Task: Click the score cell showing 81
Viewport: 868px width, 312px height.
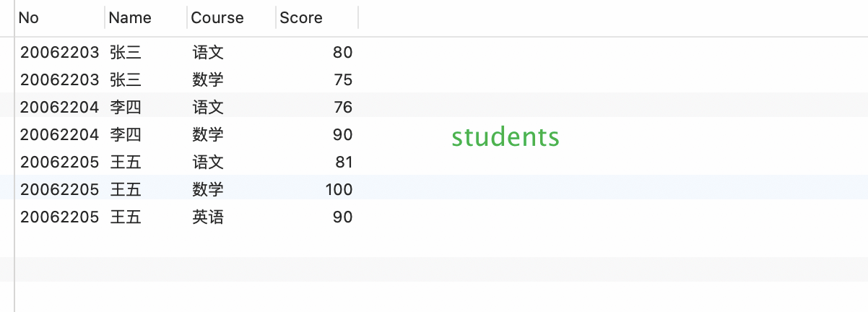Action: [344, 162]
